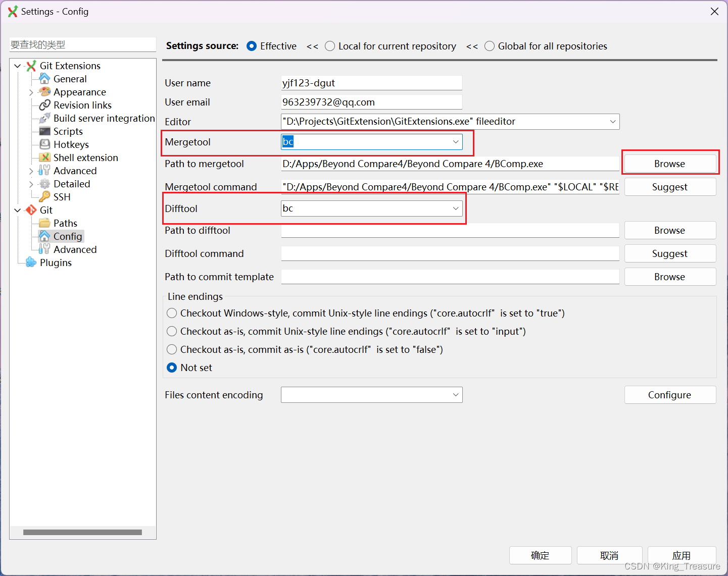
Task: Apply changes with the 应用 button
Action: pos(682,555)
